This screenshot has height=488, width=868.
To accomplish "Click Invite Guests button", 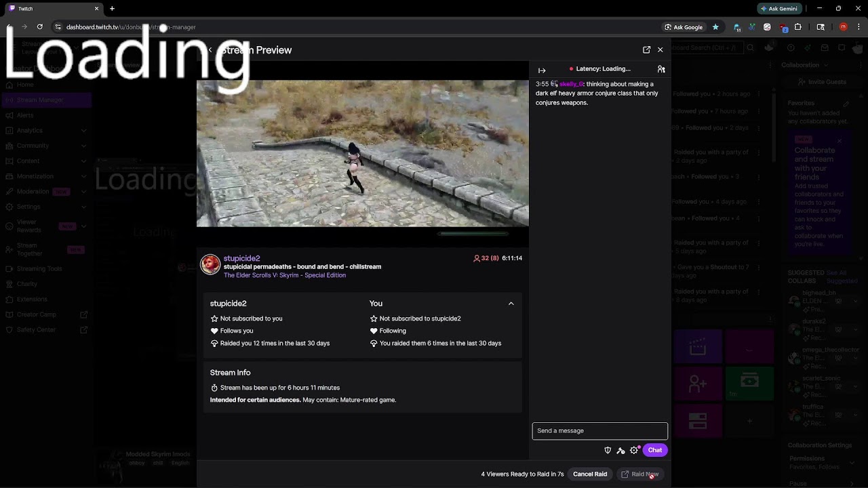I will (x=822, y=82).
